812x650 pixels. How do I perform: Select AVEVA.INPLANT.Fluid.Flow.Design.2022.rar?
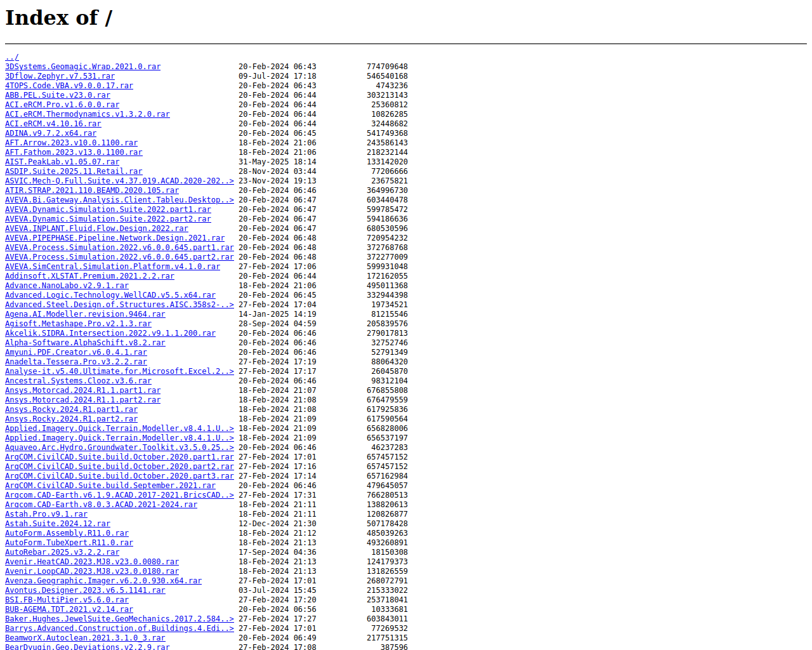pyautogui.click(x=96, y=229)
